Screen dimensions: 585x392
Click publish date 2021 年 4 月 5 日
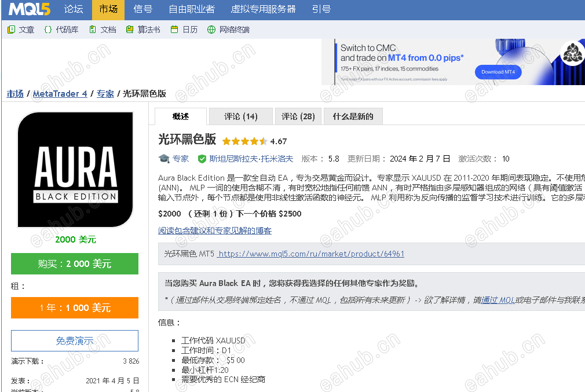[x=112, y=381]
